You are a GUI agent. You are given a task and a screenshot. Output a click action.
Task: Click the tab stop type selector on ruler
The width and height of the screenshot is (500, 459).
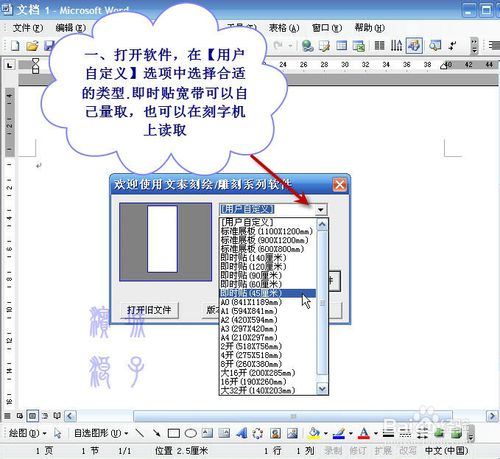pos(10,65)
